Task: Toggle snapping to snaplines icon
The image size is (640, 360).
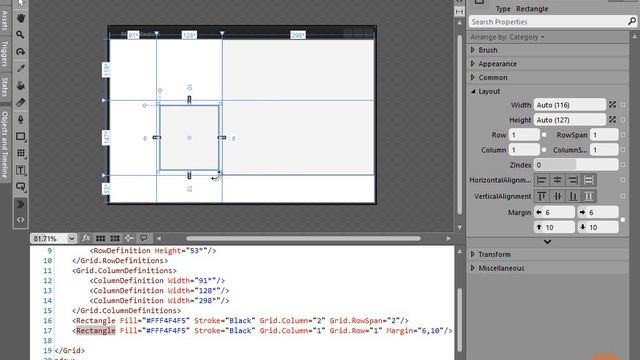Action: [129, 238]
